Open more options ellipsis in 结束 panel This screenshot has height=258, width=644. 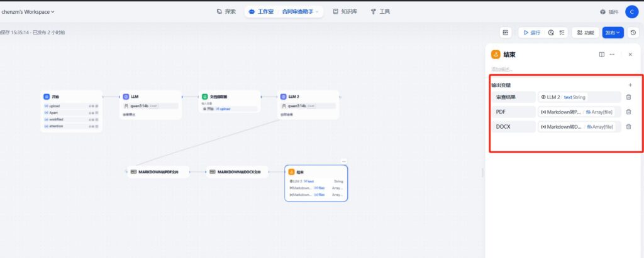click(612, 55)
